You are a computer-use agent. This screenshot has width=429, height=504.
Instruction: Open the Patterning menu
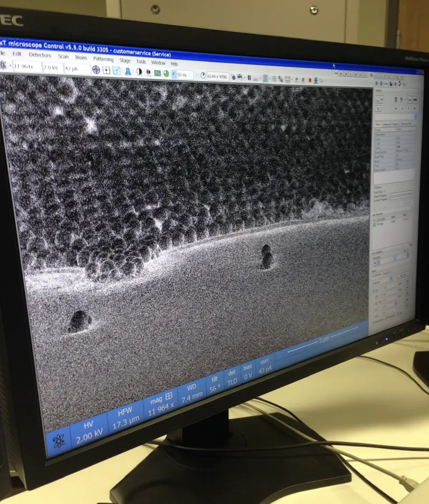[103, 59]
